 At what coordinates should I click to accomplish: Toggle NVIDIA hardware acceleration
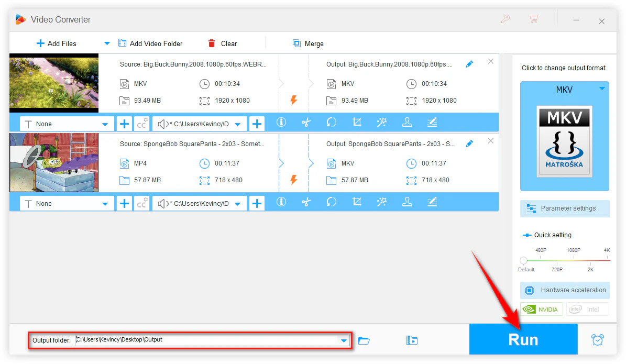[542, 310]
